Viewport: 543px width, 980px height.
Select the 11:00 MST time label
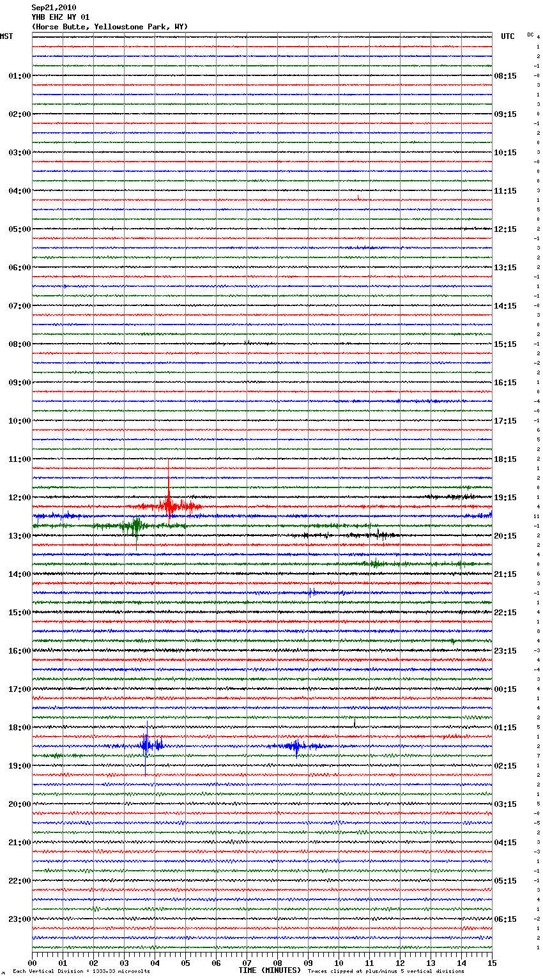tap(20, 459)
